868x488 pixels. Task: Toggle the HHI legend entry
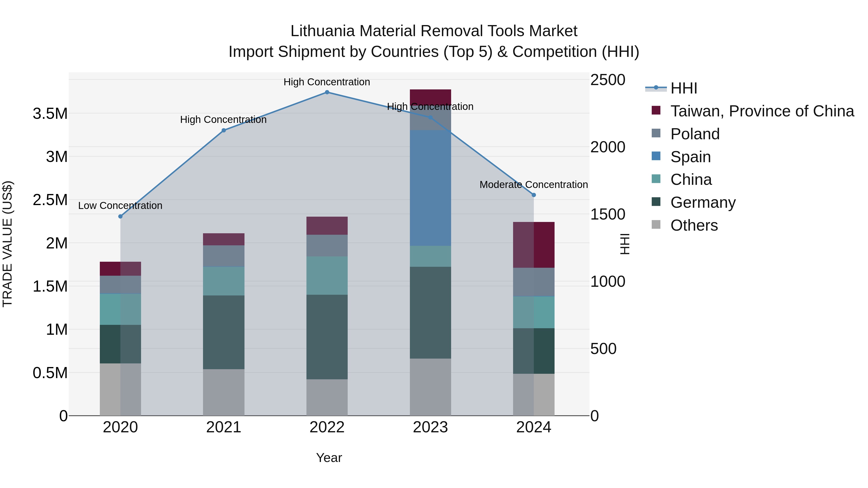671,88
